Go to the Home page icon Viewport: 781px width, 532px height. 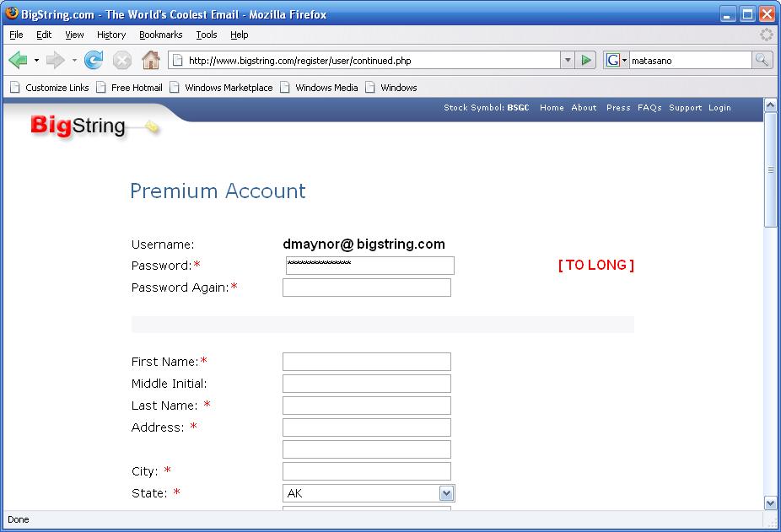coord(151,60)
